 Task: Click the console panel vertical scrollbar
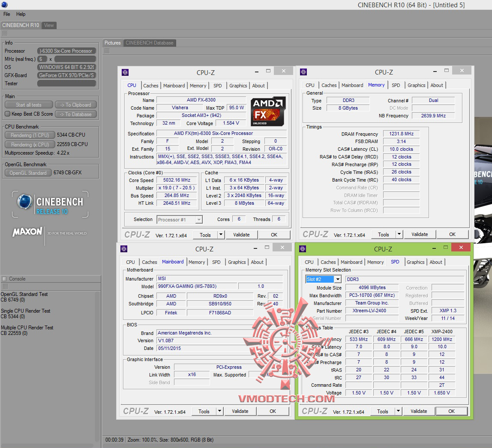click(98, 367)
